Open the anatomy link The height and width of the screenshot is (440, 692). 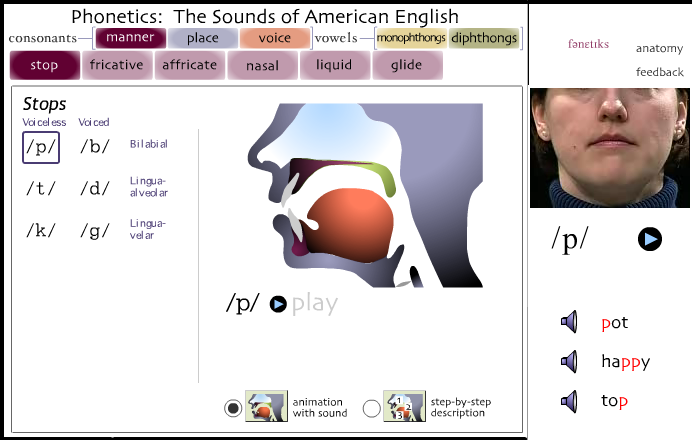(x=659, y=48)
